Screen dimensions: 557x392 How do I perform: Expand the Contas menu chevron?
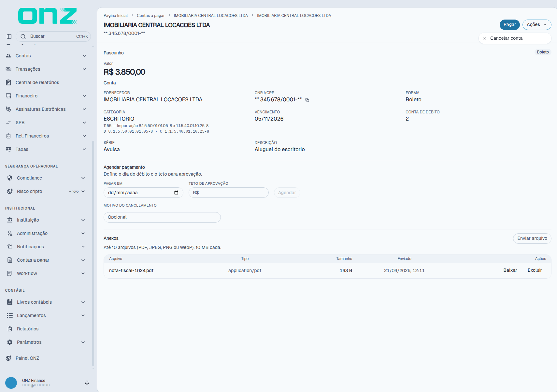click(84, 56)
